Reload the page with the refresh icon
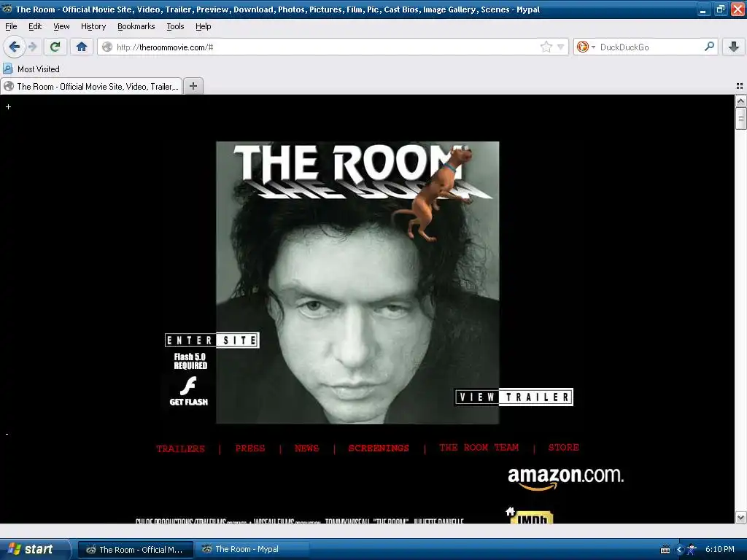 (x=55, y=47)
